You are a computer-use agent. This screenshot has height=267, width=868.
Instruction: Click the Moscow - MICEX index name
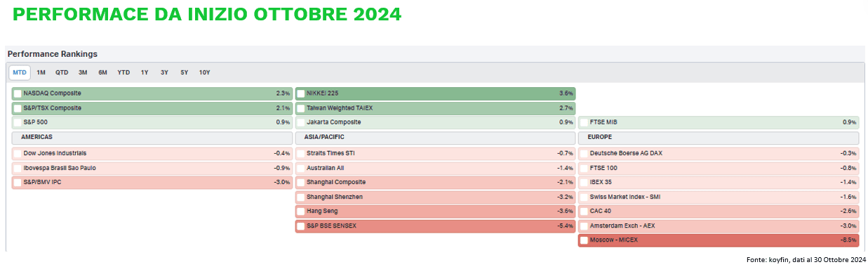click(614, 241)
